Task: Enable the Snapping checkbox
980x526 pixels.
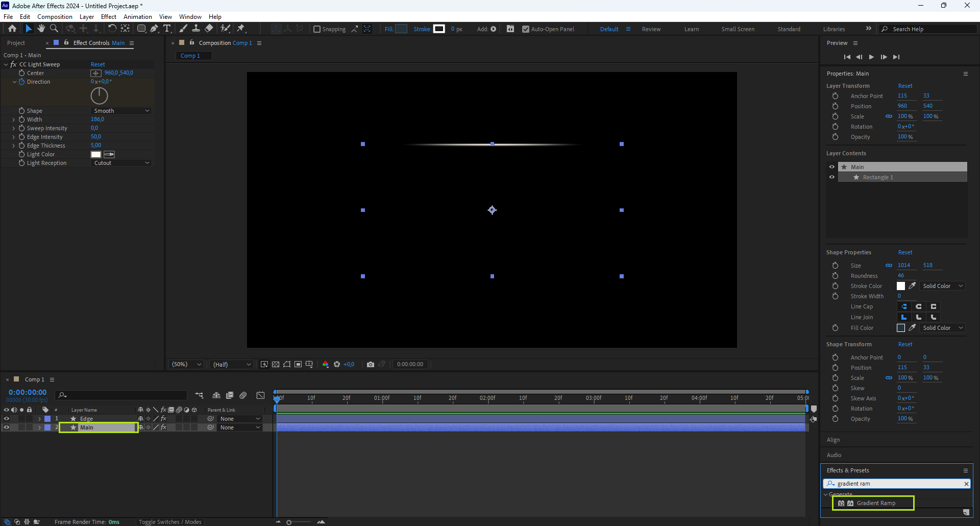Action: tap(317, 29)
